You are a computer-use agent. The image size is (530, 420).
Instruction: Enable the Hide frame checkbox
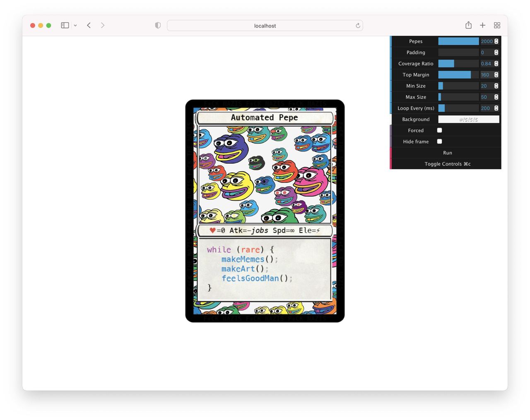click(440, 142)
